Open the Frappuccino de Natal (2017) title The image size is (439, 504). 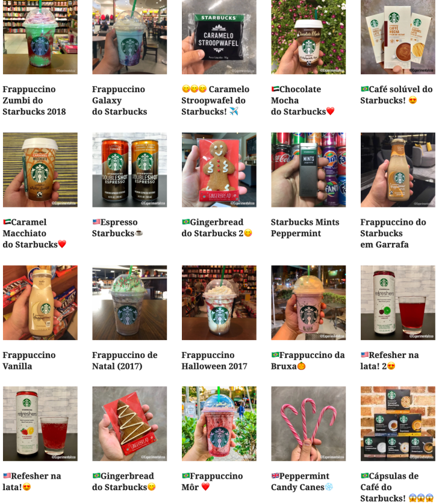point(125,361)
